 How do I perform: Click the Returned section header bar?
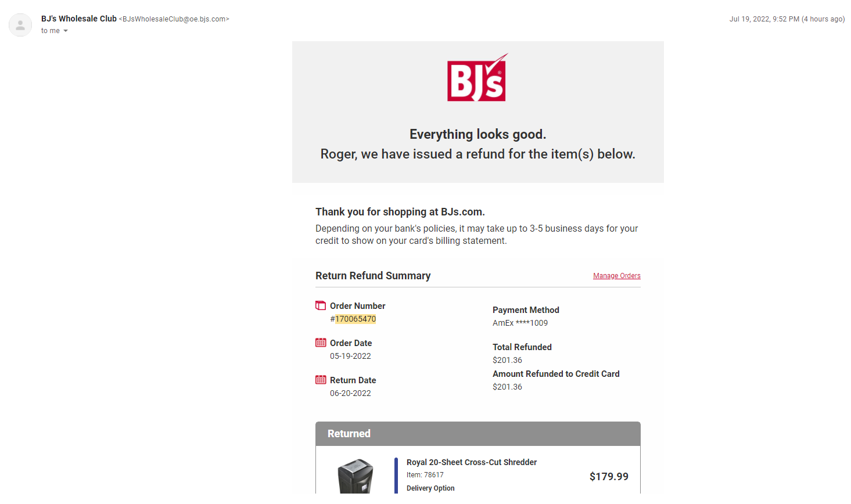point(478,434)
